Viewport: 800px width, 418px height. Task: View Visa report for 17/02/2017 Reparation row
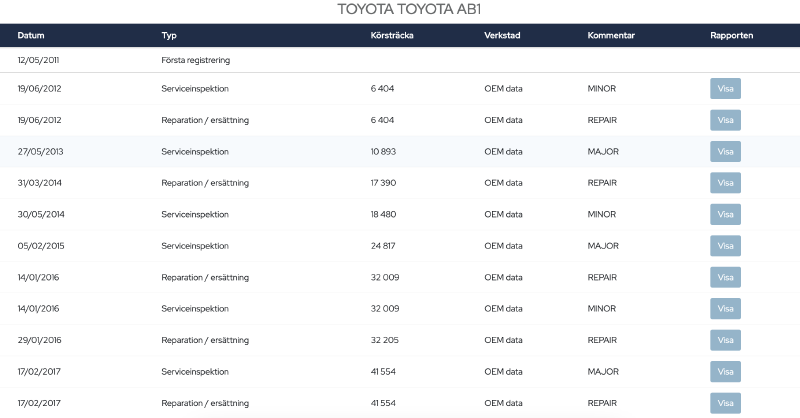coord(725,403)
